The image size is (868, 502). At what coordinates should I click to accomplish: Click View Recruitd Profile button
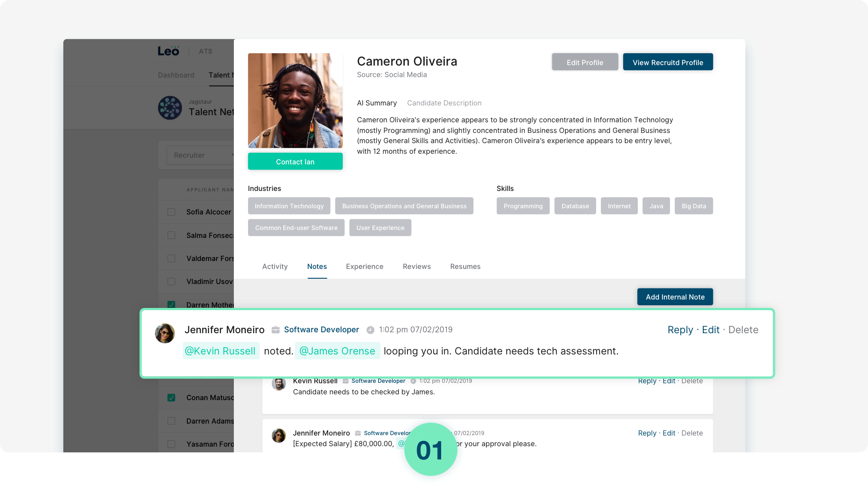(x=667, y=62)
